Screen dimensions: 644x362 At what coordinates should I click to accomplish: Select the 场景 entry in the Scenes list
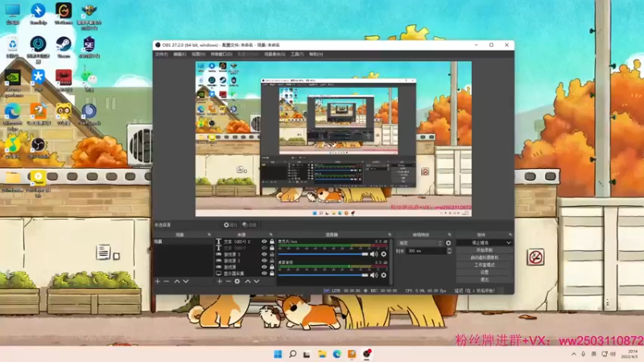(x=184, y=242)
